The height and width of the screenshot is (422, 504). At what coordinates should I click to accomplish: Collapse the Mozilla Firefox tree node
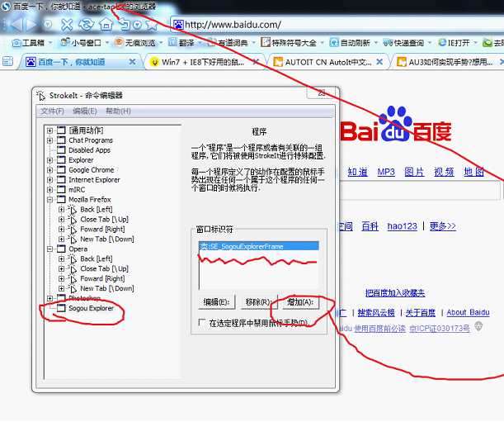[49, 200]
